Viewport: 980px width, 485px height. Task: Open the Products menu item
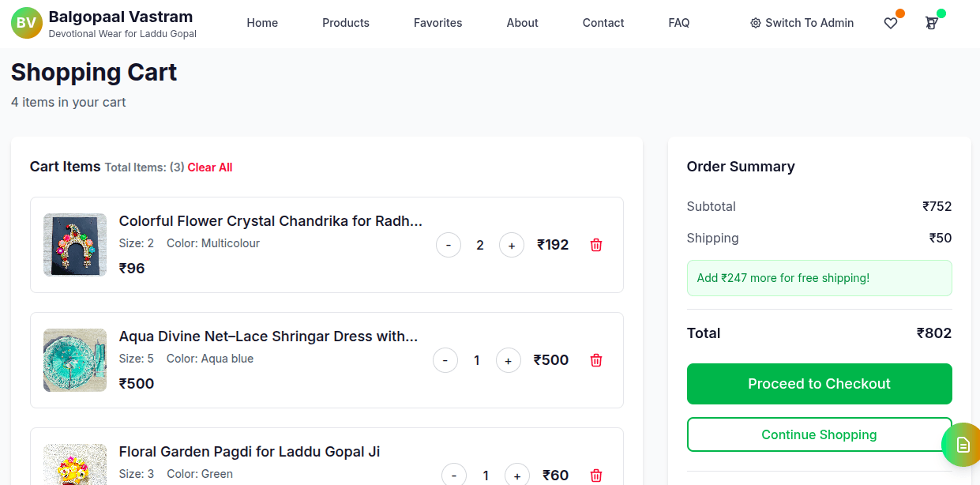click(x=346, y=23)
